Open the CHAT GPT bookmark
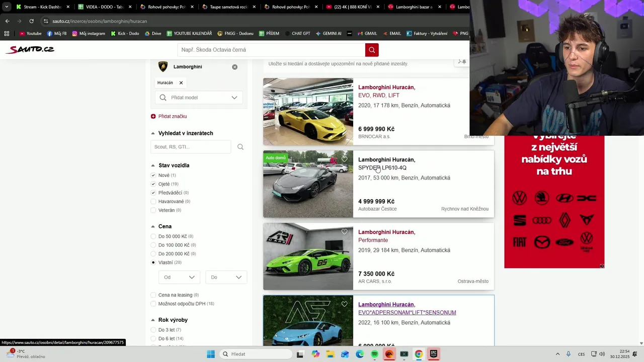This screenshot has height=362, width=644. click(297, 34)
